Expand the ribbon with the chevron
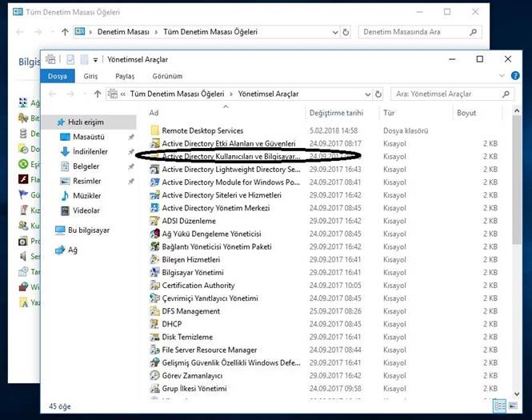The width and height of the screenshot is (532, 420). (x=502, y=76)
